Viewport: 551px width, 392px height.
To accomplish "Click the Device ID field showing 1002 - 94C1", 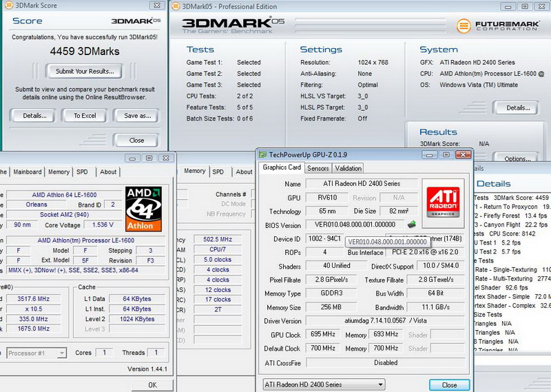I will (x=324, y=239).
